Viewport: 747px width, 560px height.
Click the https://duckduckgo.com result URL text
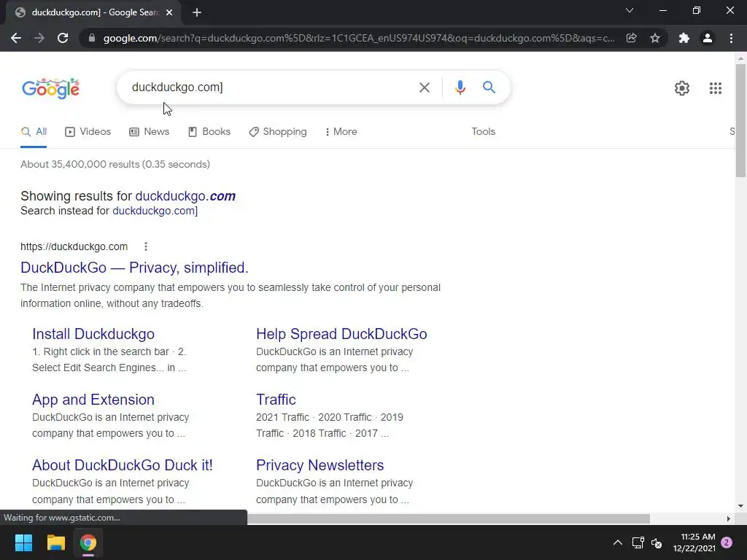pos(74,246)
